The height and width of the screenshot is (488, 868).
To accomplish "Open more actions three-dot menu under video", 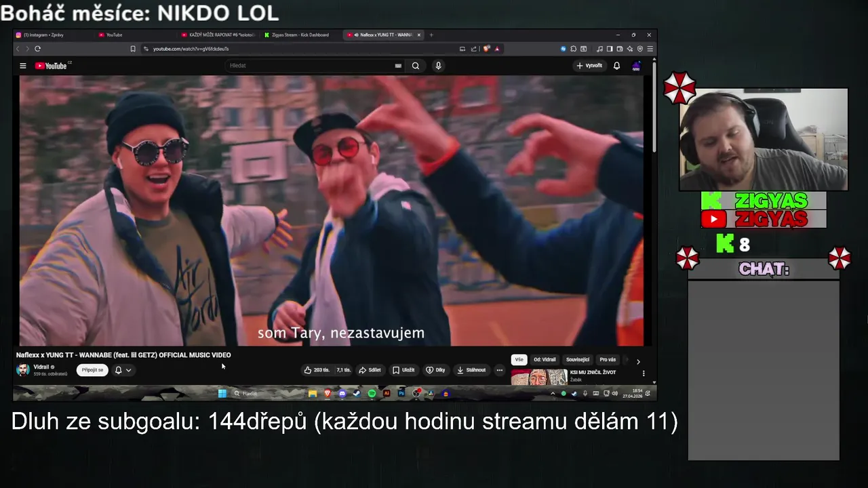I will [x=500, y=370].
